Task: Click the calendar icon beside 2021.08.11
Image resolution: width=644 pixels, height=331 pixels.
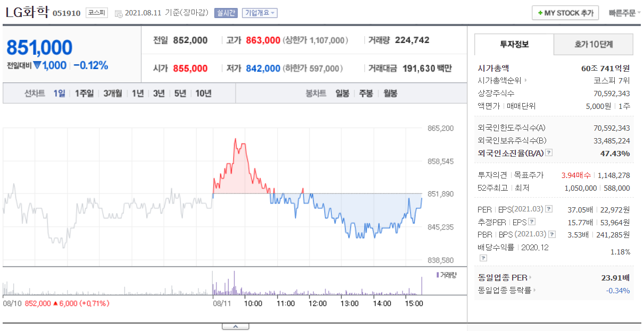Action: coord(118,13)
